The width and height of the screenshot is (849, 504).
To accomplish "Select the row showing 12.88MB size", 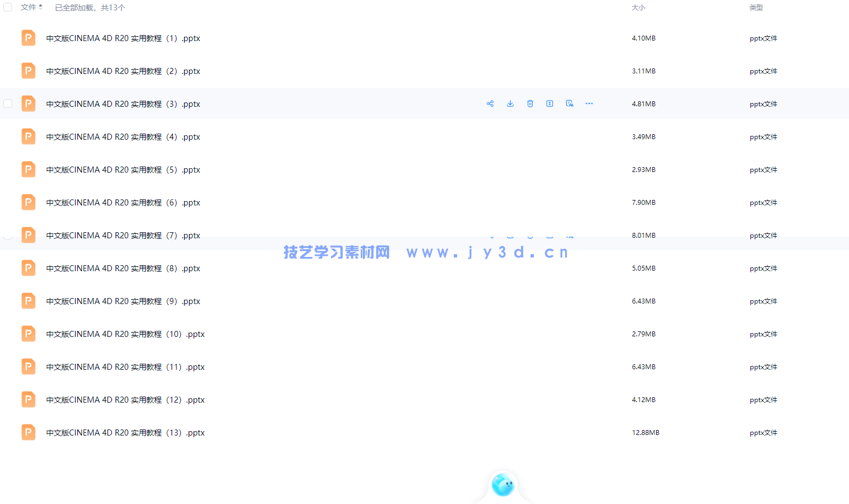I will (x=645, y=433).
